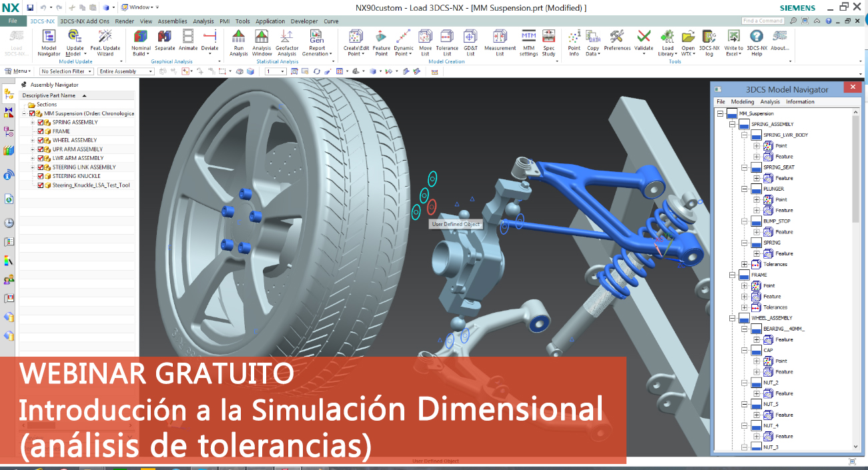Toggle the WHEEL ASSEMBLY checkbox
The width and height of the screenshot is (868, 470).
pos(41,141)
